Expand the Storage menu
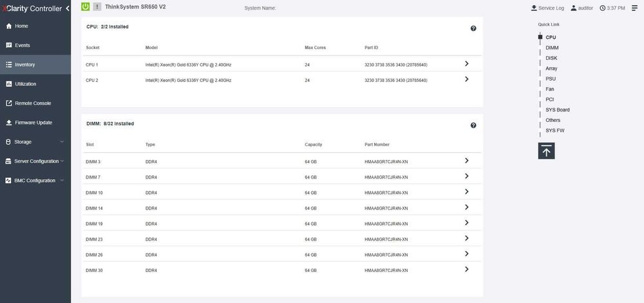 [x=35, y=142]
